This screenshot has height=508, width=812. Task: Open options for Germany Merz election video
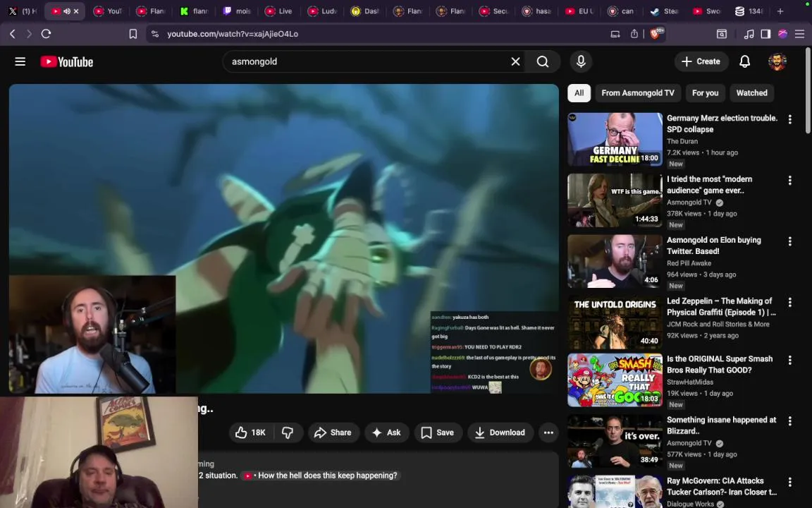789,120
